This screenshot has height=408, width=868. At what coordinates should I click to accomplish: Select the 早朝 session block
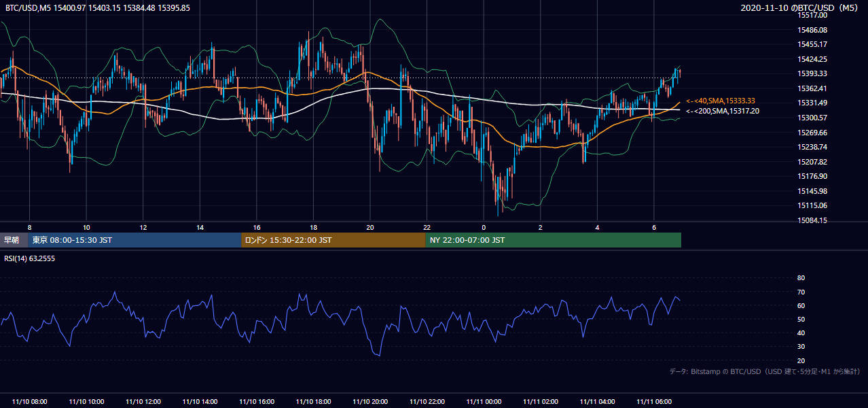14,240
